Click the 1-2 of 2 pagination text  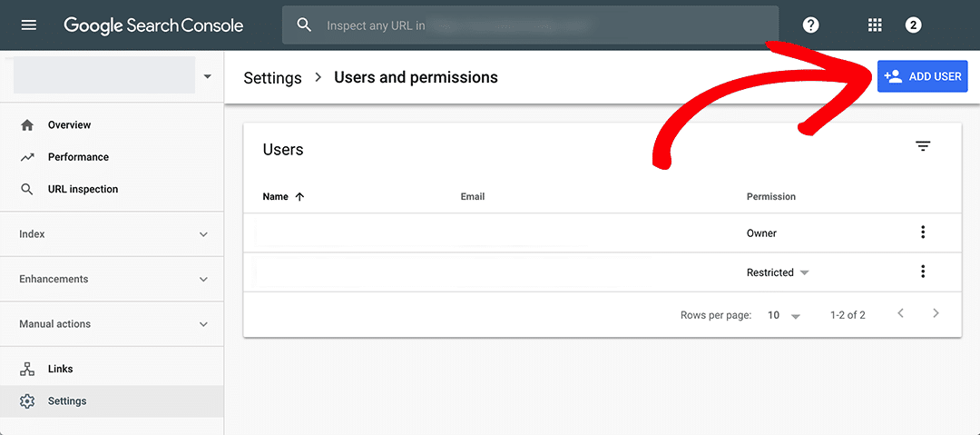[x=848, y=315]
